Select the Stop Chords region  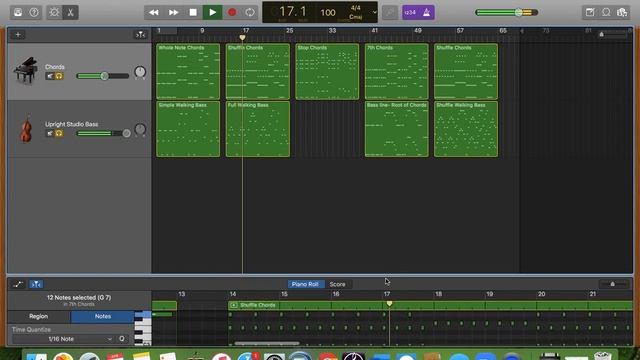coord(327,71)
